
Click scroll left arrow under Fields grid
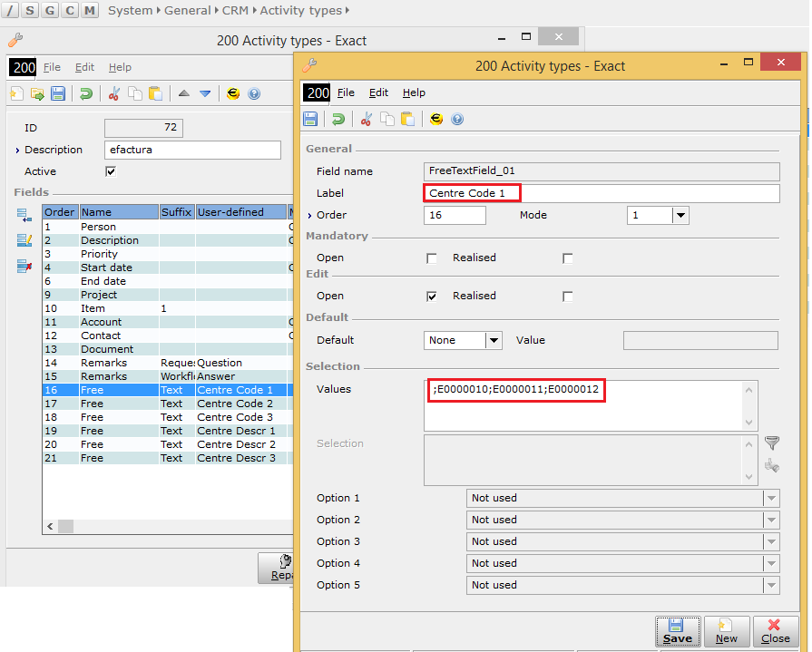(x=50, y=527)
